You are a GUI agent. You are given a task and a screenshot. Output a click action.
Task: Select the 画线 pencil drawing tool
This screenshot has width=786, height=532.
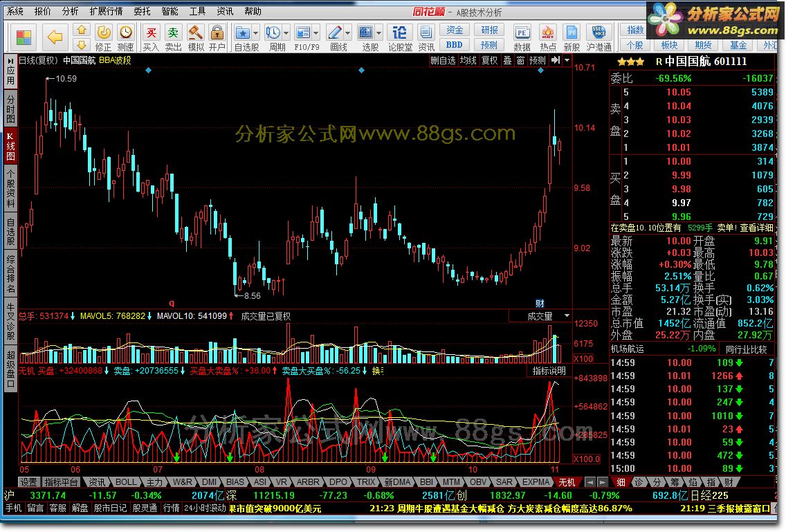(x=334, y=33)
